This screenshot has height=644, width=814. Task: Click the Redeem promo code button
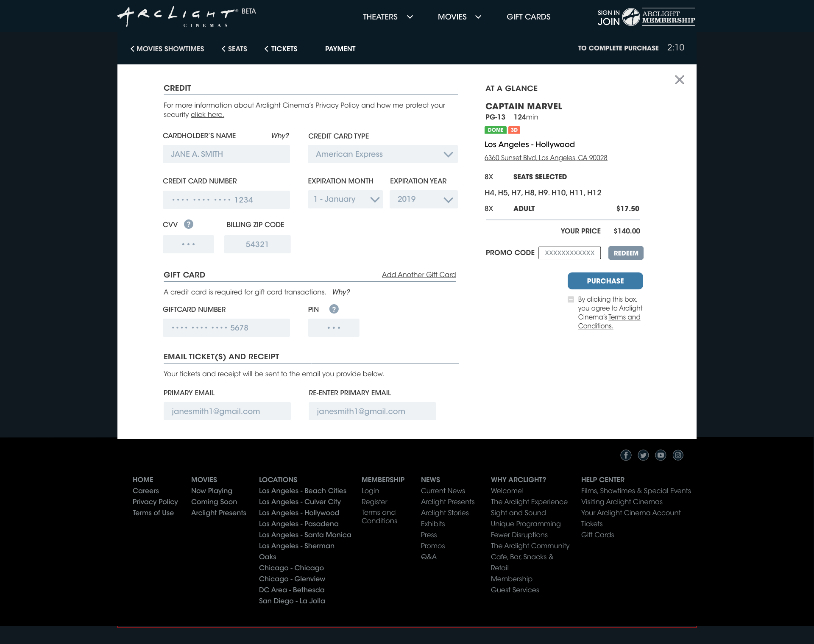[625, 253]
